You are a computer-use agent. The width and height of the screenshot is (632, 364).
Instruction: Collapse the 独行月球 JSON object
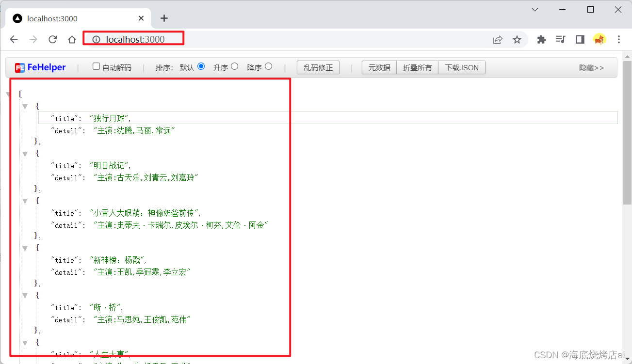tap(25, 106)
